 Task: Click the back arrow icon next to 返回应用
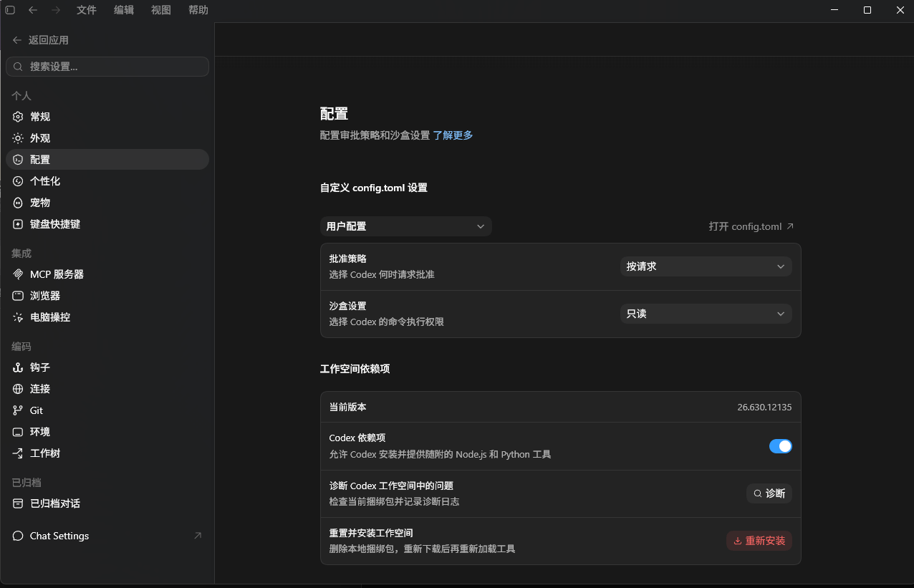[17, 40]
